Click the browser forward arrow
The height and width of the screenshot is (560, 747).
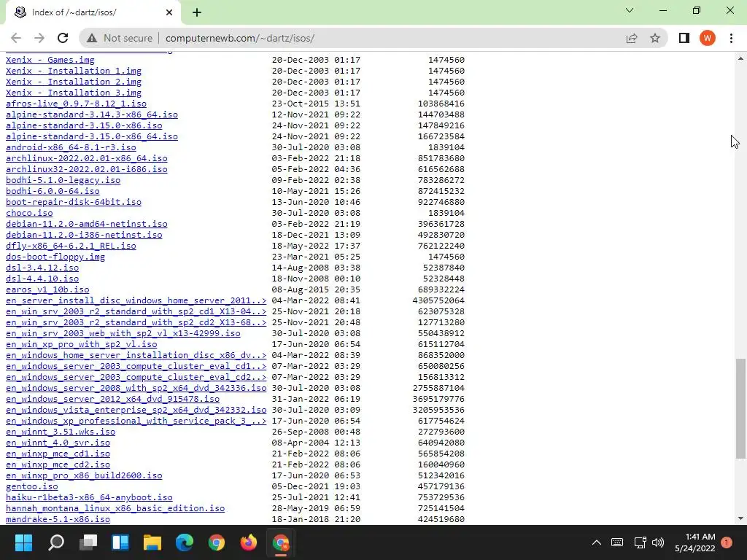pos(39,38)
